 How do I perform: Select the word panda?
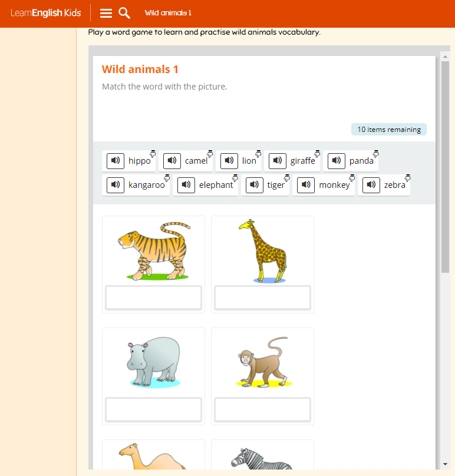point(361,161)
